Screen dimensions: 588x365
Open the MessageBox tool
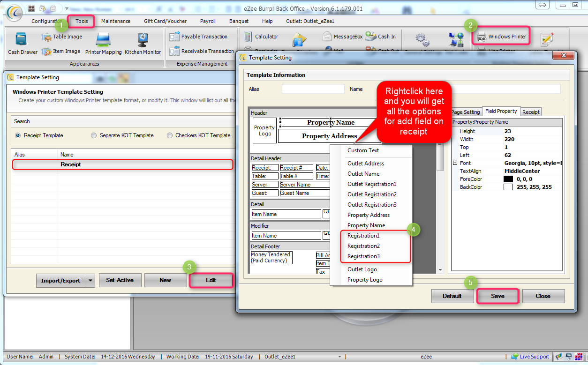click(342, 37)
